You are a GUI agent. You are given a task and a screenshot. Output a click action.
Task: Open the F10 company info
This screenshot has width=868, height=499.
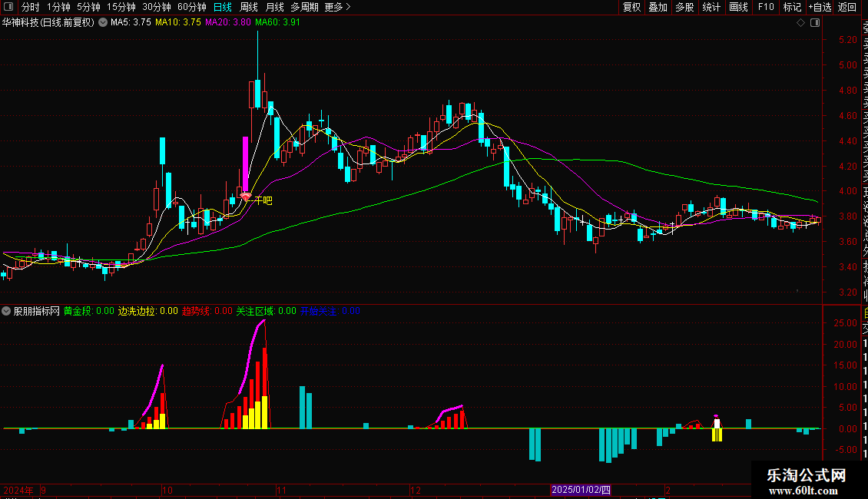click(x=766, y=7)
